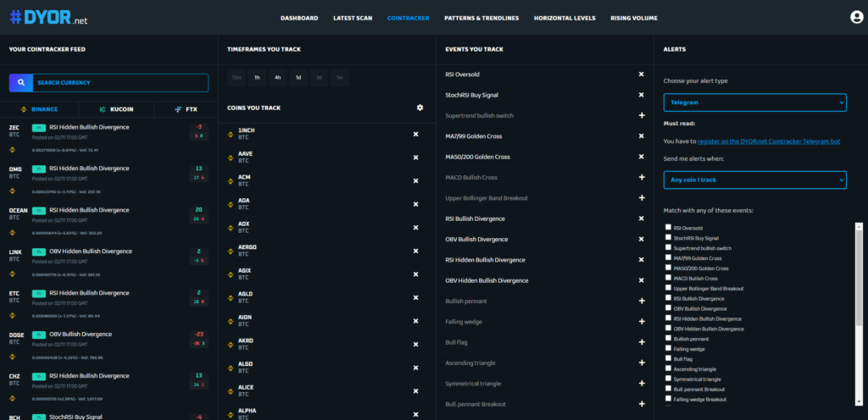Remove 1INCH from tracked coins

(x=415, y=135)
